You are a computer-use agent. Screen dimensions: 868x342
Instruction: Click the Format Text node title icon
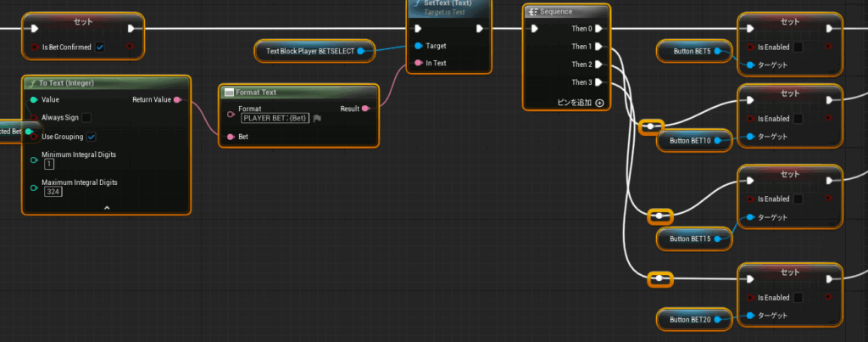tap(228, 92)
